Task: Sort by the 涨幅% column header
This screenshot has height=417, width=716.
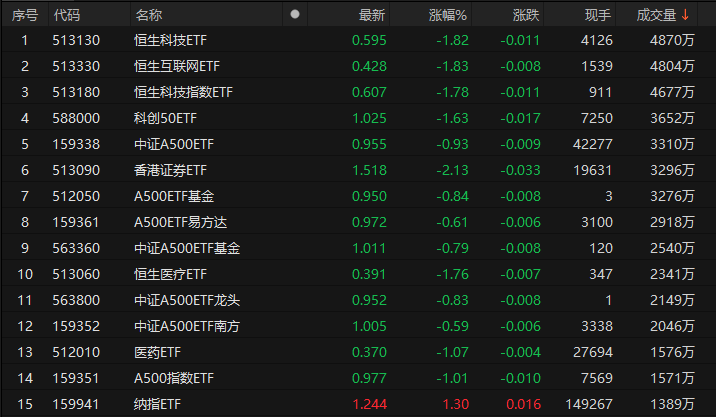Action: coord(448,15)
